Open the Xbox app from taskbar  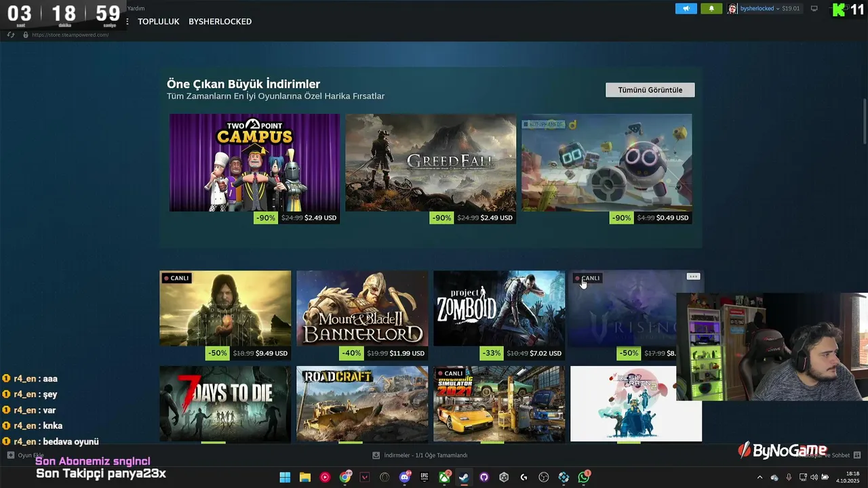[x=444, y=477]
